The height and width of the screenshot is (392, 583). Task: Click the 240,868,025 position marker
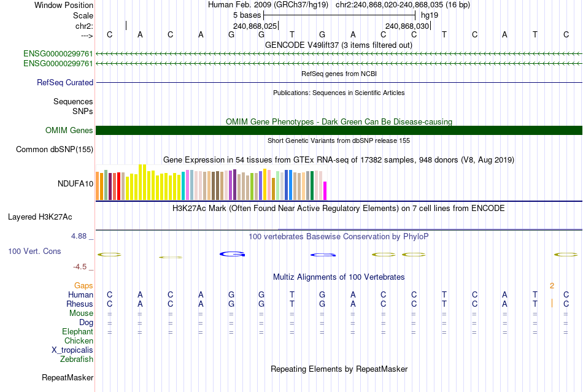point(255,26)
